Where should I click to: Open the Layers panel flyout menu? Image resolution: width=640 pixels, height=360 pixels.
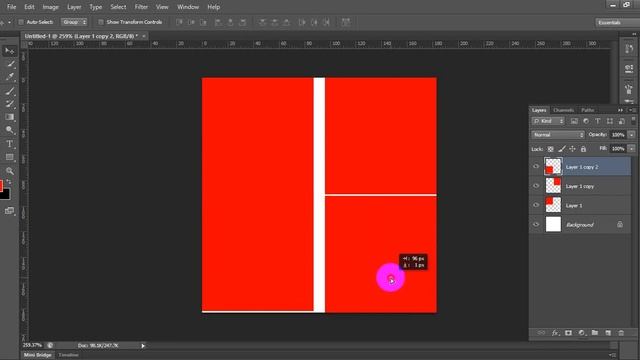[631, 110]
